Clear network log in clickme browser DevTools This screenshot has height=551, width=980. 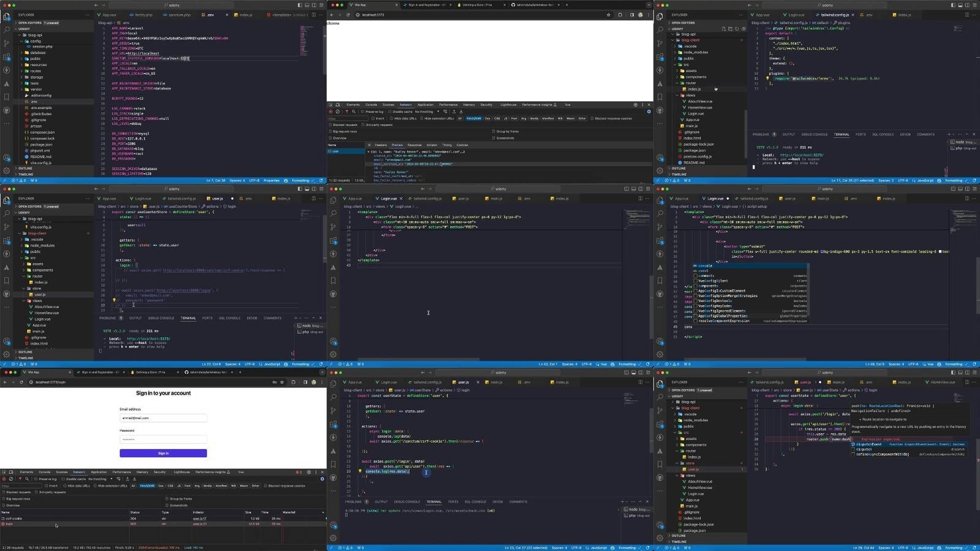tap(337, 112)
